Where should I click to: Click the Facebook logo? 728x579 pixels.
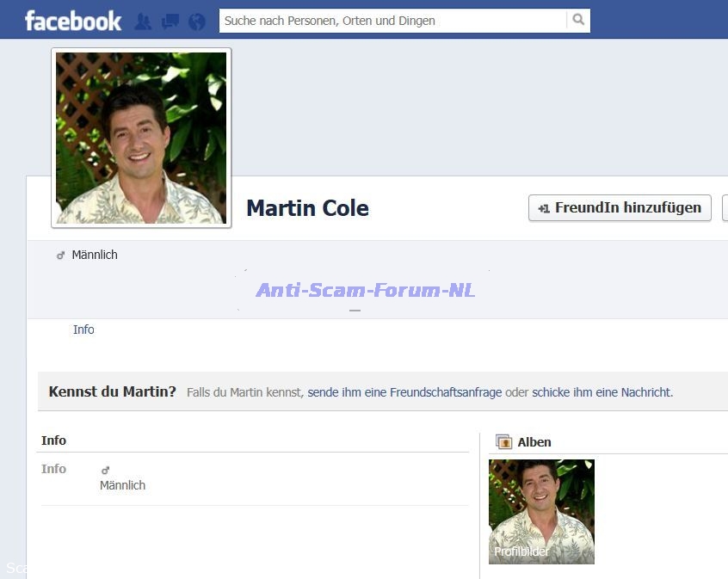[73, 21]
